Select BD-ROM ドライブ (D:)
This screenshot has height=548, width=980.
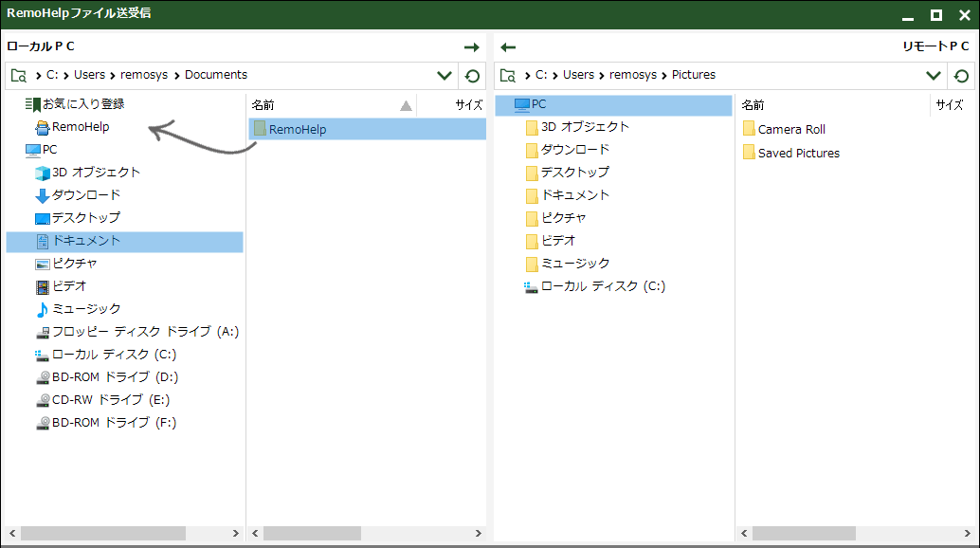pos(107,377)
